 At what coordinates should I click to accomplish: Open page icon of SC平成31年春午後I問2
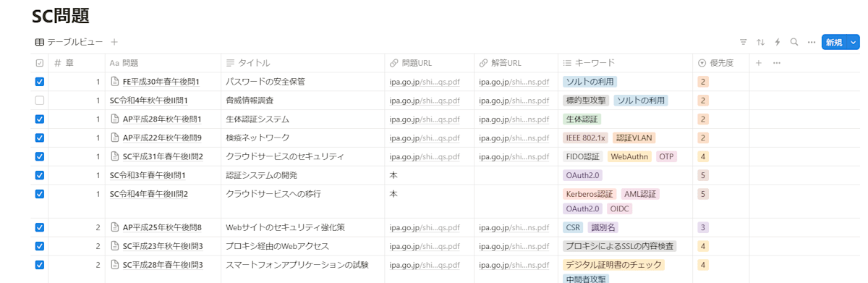[115, 156]
